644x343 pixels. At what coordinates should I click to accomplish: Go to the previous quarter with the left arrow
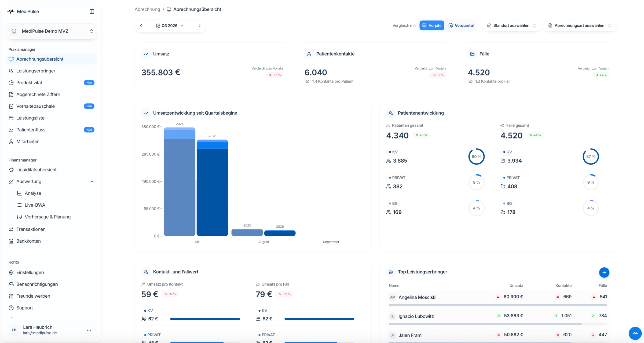click(141, 26)
